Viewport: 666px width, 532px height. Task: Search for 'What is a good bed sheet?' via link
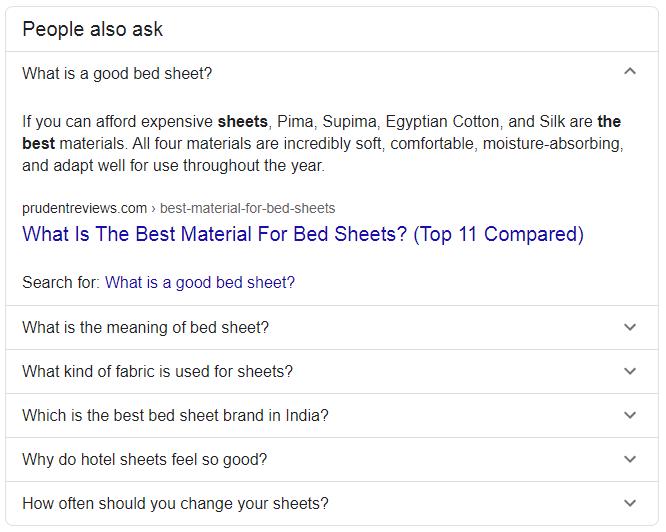pos(200,283)
